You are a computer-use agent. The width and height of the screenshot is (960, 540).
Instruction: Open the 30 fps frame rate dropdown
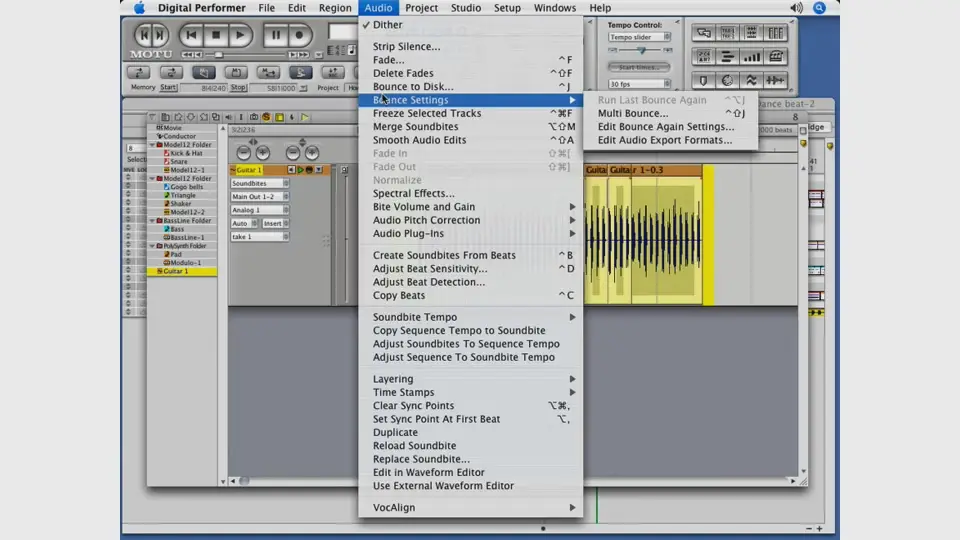[639, 84]
